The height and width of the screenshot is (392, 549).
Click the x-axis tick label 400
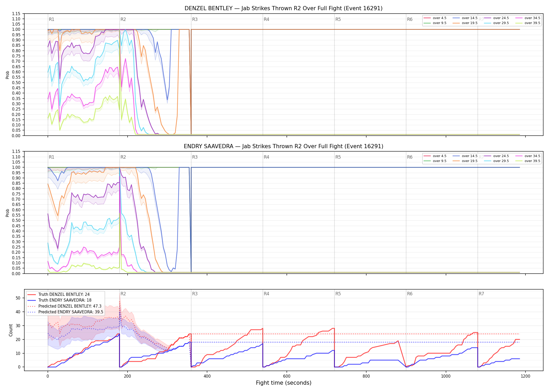[207, 376]
